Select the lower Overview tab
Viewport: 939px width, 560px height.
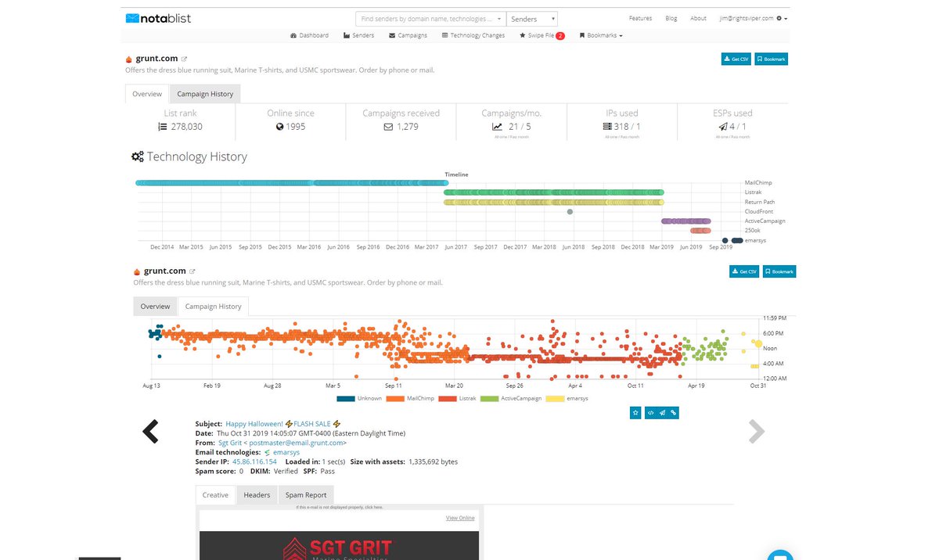[x=155, y=307]
